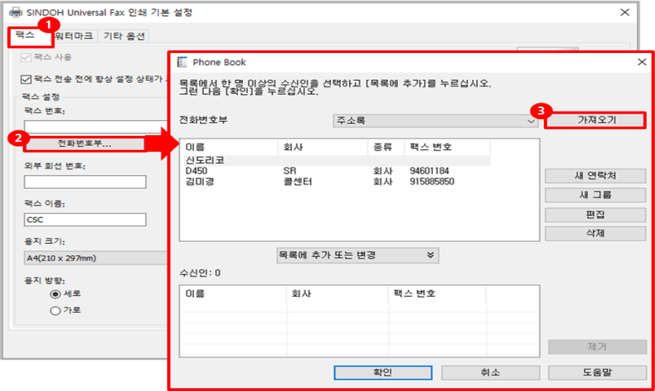This screenshot has width=655, height=391.
Task: Click the 제거 button
Action: 597,347
